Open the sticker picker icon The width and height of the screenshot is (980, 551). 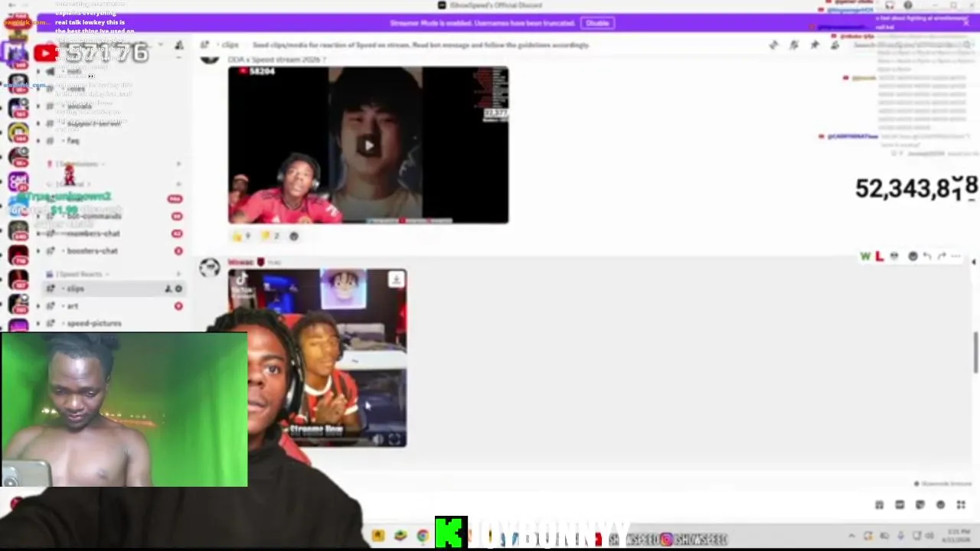click(920, 505)
